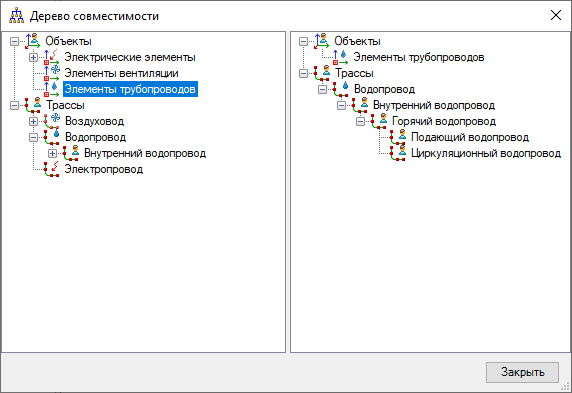
Task: Select Воздуховод tree item
Action: click(94, 122)
